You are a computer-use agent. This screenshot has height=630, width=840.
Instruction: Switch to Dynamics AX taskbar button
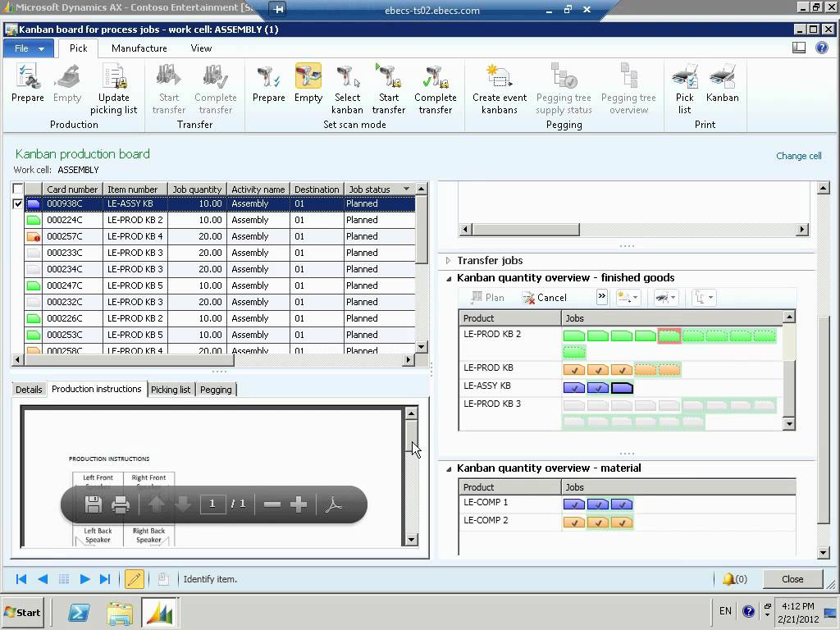[160, 612]
